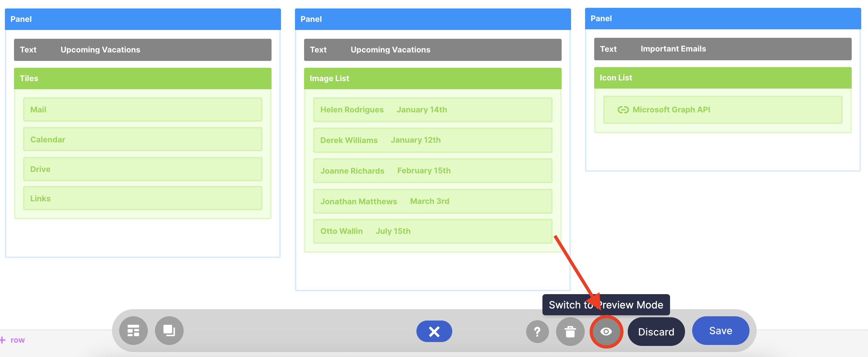Open the help question mark icon

[x=537, y=332]
